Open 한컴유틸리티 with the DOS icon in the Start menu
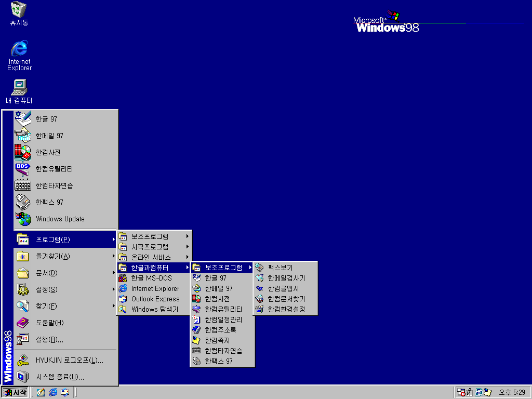The height and width of the screenshot is (399, 532). (x=66, y=169)
